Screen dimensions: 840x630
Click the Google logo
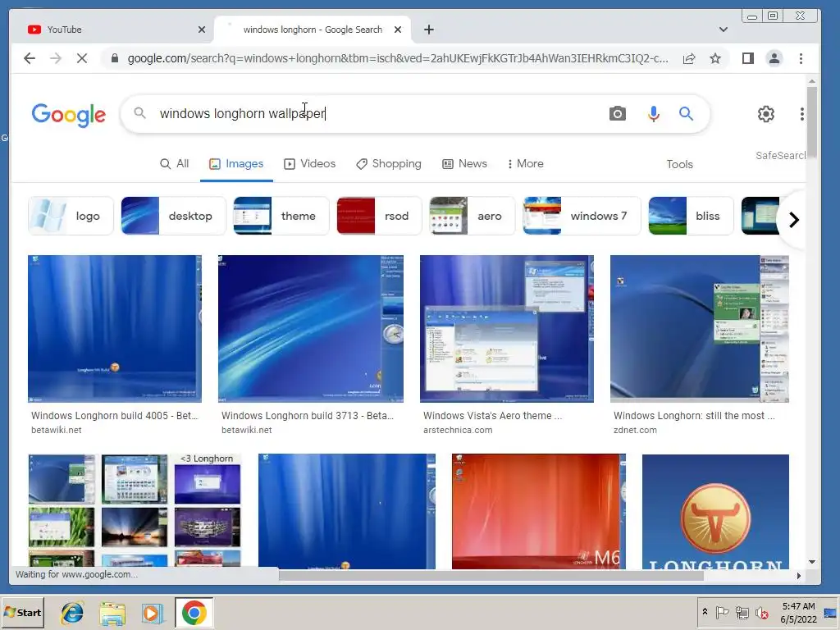(x=69, y=115)
